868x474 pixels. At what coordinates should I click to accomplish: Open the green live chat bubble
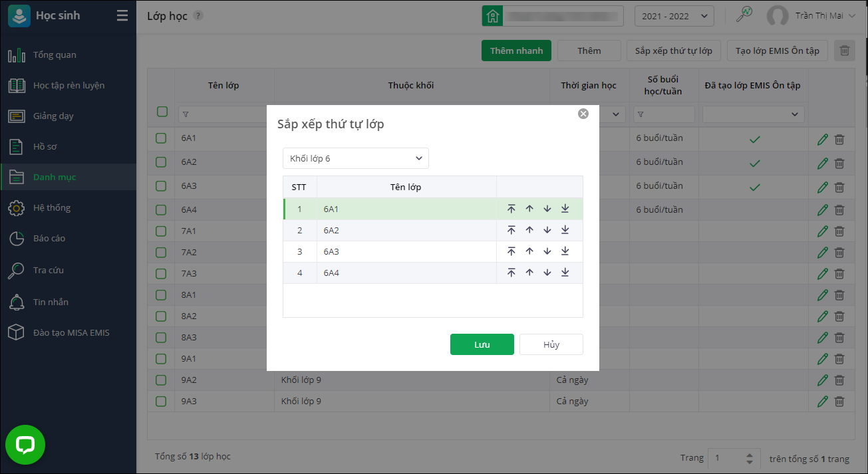coord(25,445)
